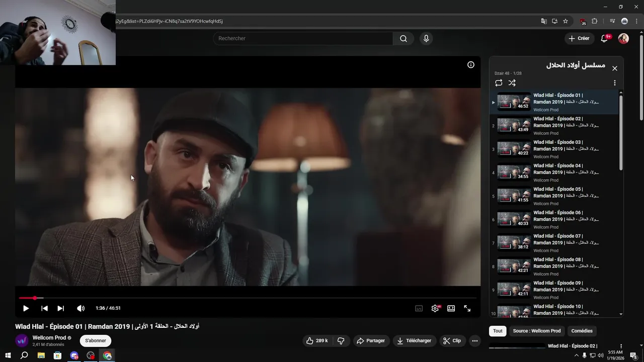644x362 pixels.
Task: Bookmark this page with the star
Action: 566,21
